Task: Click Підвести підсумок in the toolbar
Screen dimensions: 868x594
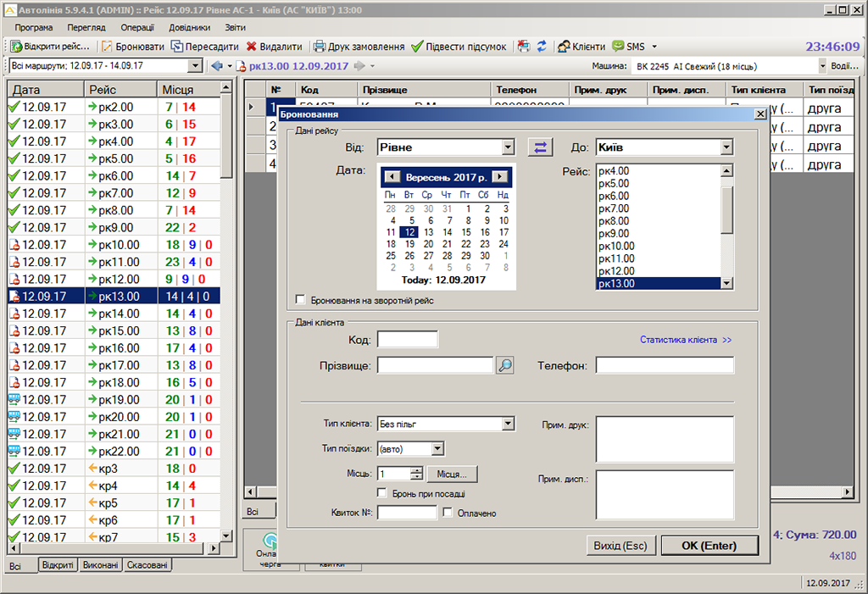Action: 459,47
